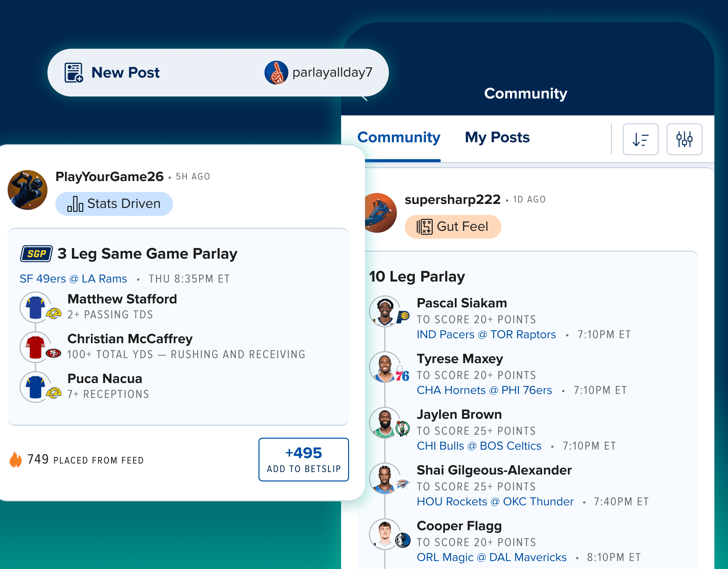This screenshot has width=728, height=569.
Task: Click TO SCORE 25+ POINTS under Jaylen Brown
Action: coord(476,431)
